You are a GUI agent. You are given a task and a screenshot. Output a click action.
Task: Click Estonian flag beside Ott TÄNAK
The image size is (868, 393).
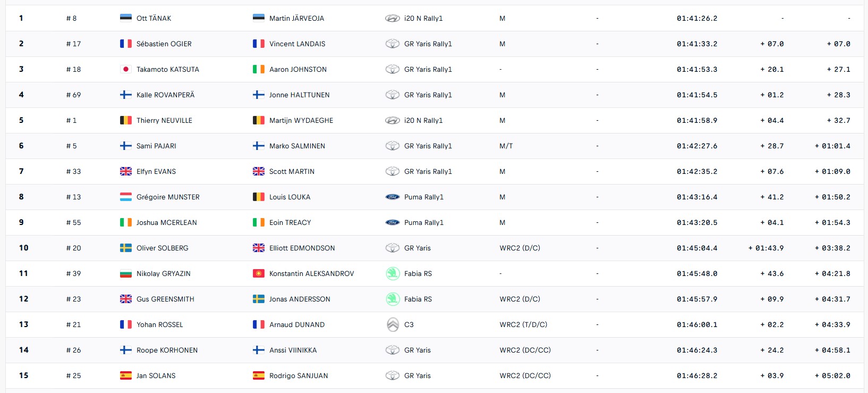(126, 18)
